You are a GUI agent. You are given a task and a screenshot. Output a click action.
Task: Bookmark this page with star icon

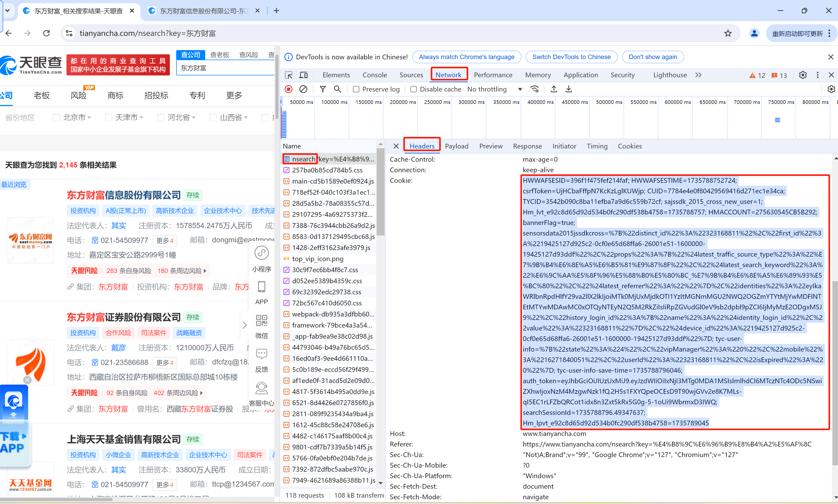point(727,33)
